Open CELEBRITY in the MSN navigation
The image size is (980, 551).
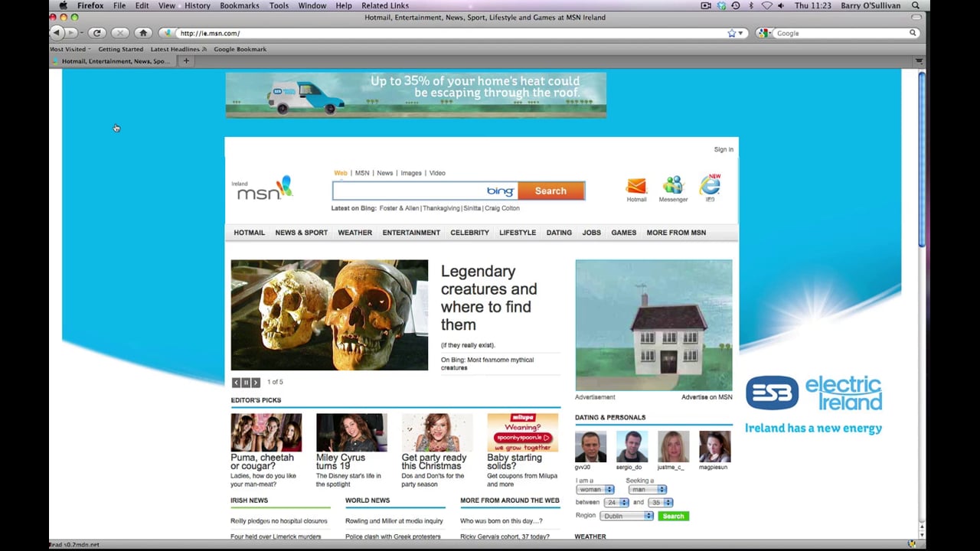point(469,233)
